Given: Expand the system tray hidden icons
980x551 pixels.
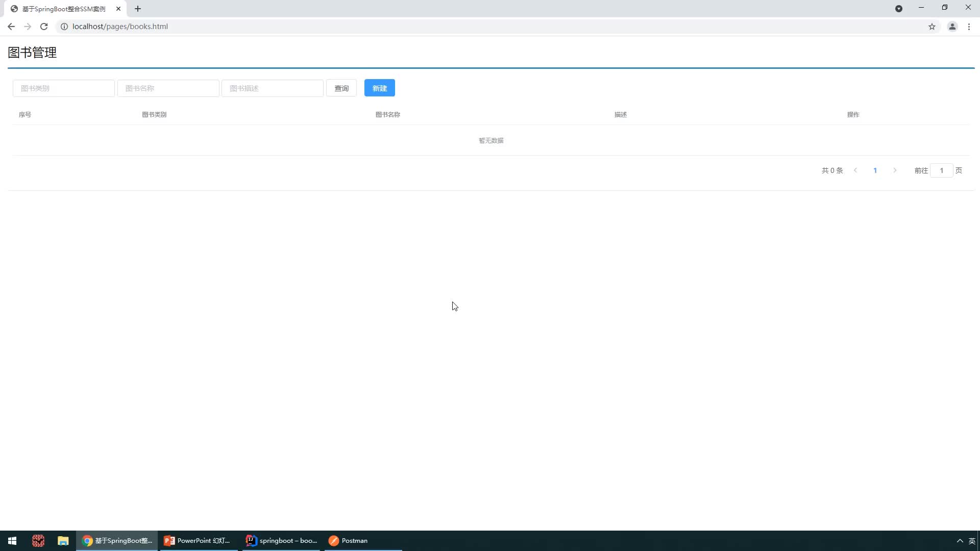Looking at the screenshot, I should click(960, 541).
